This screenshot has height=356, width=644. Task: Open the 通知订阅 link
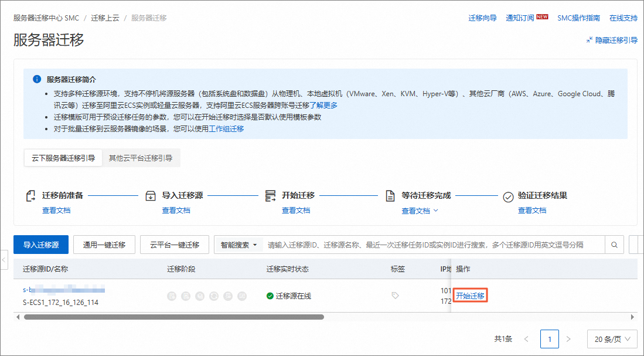click(520, 18)
